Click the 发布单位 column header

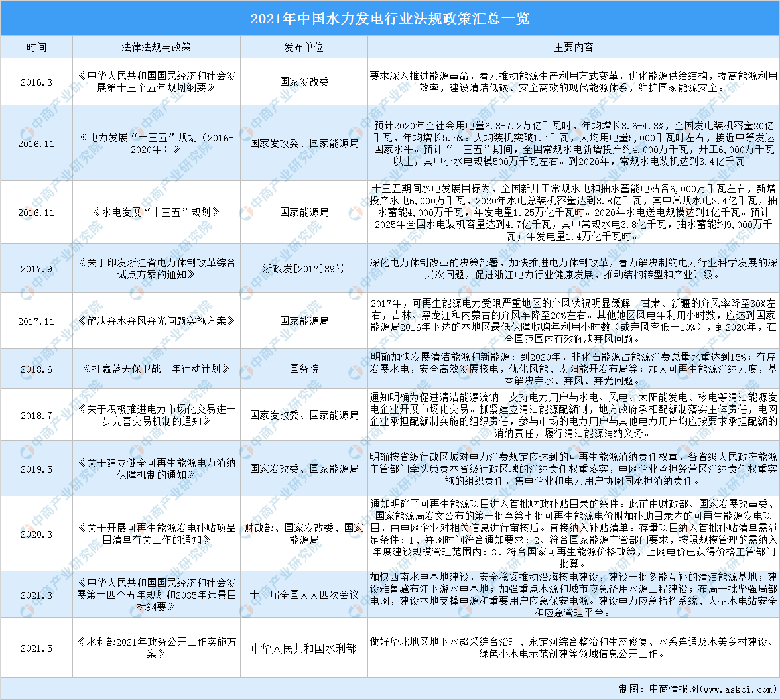pyautogui.click(x=304, y=48)
